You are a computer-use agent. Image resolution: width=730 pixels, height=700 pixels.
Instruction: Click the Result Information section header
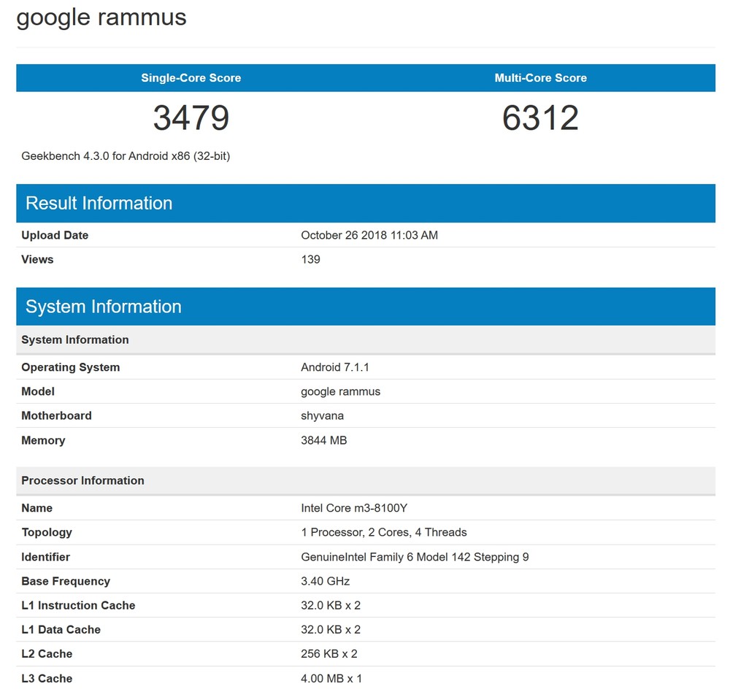[99, 203]
